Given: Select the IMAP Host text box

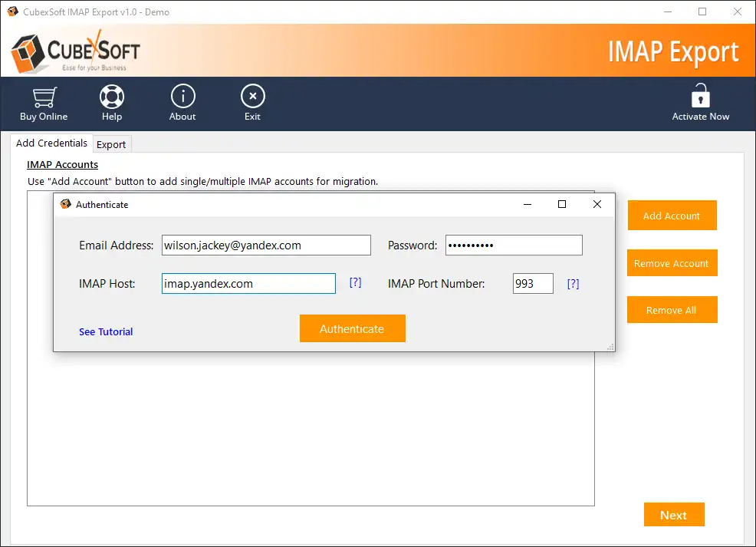Looking at the screenshot, I should click(248, 284).
